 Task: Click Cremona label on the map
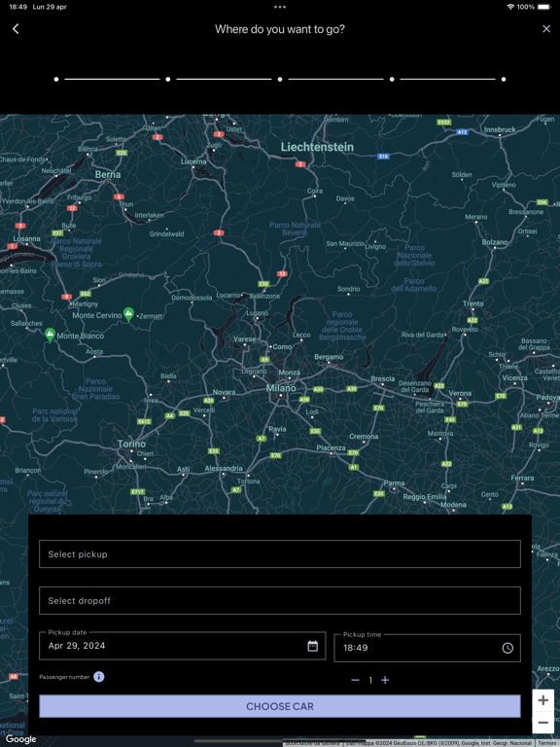pos(364,437)
